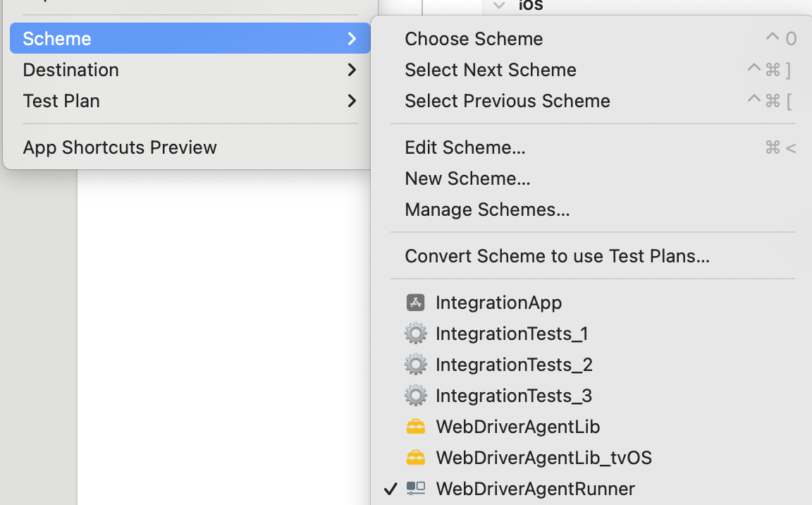Expand the Destination submenu arrow
This screenshot has width=812, height=505.
click(352, 70)
